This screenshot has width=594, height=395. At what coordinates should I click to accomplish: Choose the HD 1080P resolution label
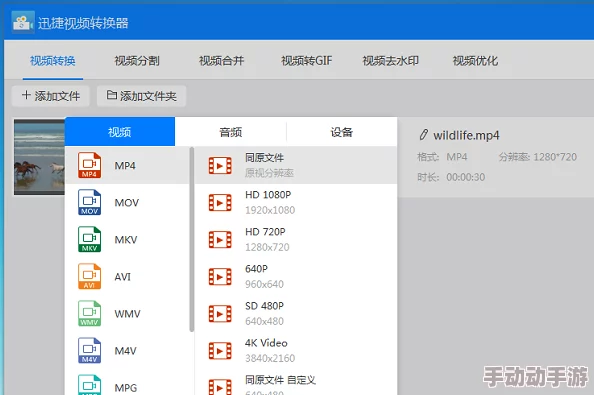click(268, 195)
